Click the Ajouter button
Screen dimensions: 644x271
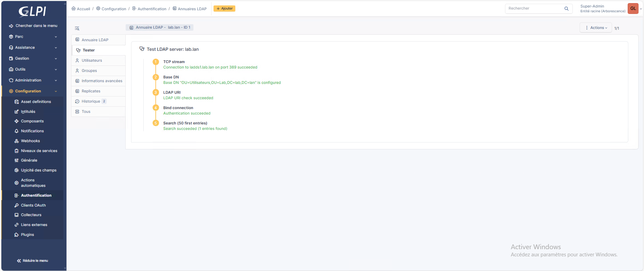click(x=224, y=9)
